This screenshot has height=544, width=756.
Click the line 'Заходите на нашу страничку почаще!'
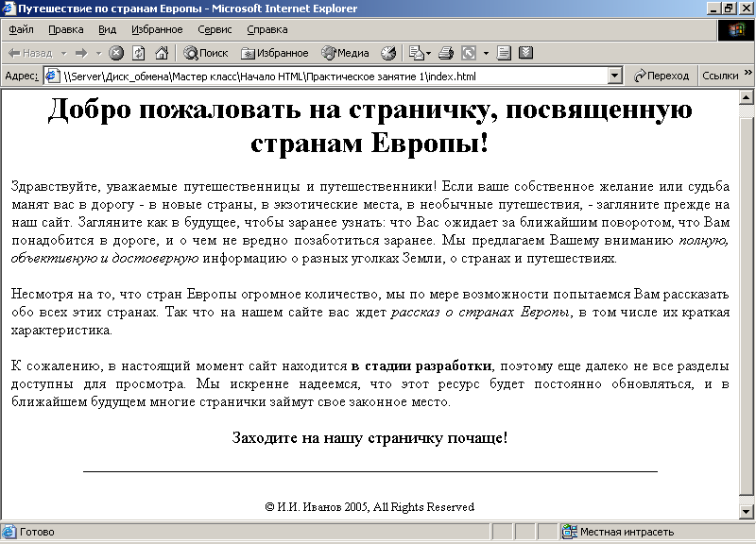click(369, 437)
